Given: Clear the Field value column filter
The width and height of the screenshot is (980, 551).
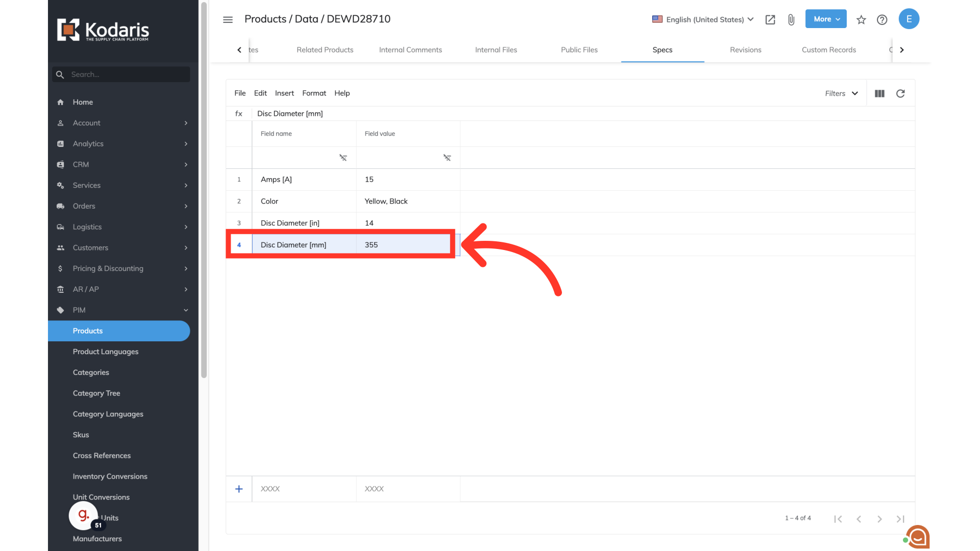Looking at the screenshot, I should 447,158.
